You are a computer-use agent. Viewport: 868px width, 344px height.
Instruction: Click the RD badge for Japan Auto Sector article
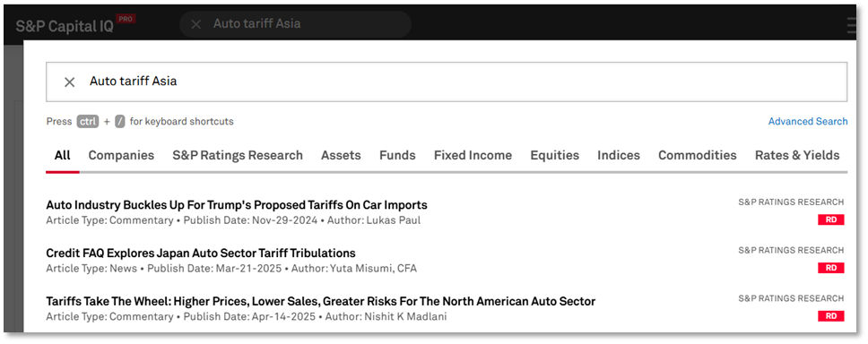[x=831, y=268]
